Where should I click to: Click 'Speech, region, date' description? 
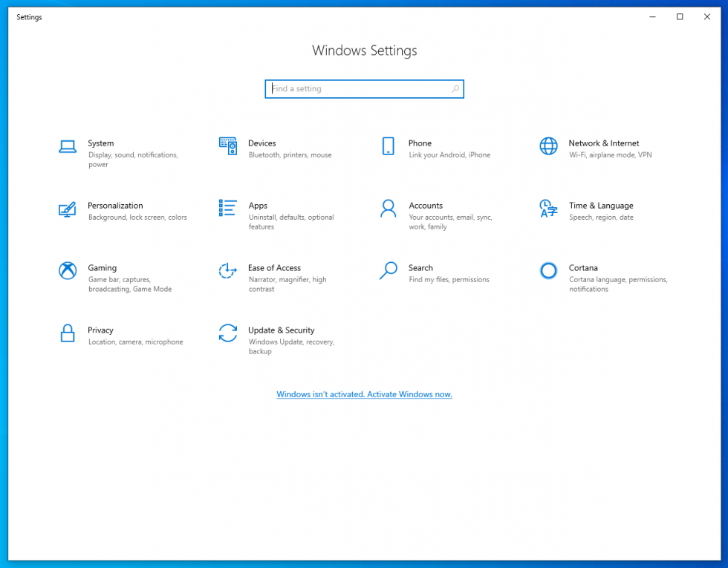coord(601,217)
